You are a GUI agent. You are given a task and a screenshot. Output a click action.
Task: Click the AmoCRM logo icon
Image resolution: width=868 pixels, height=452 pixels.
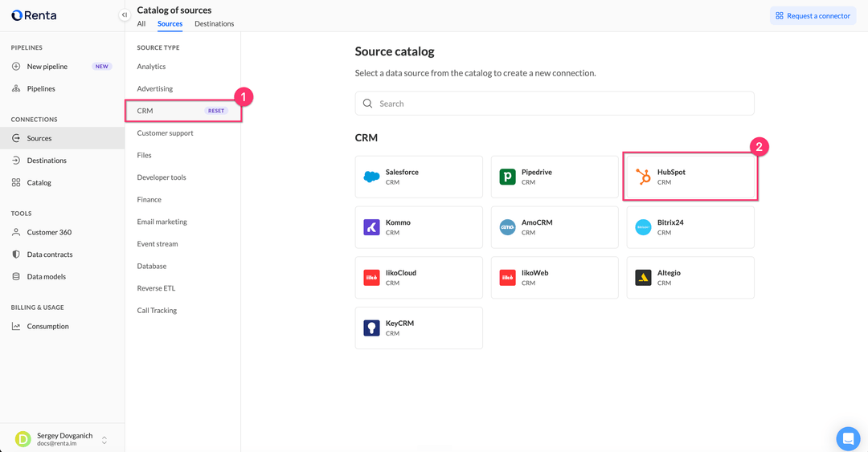click(x=508, y=227)
